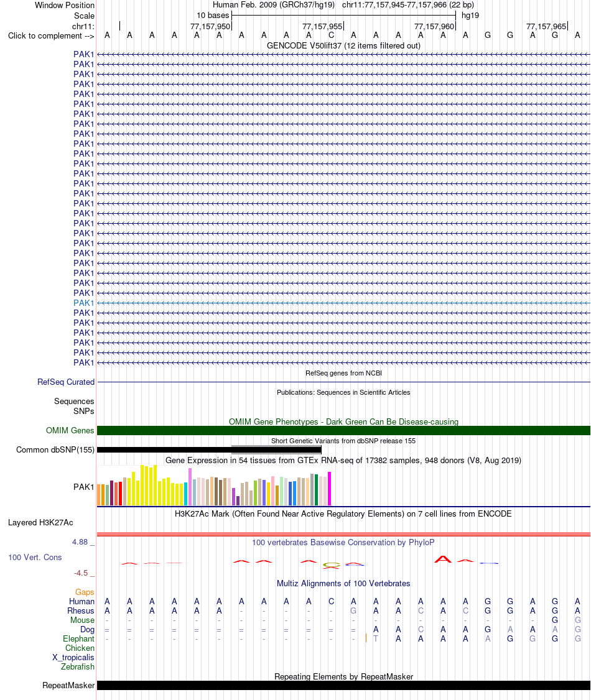This screenshot has width=591, height=700.
Task: Click the 'SNPs' label under Sequences
Action: coord(83,411)
